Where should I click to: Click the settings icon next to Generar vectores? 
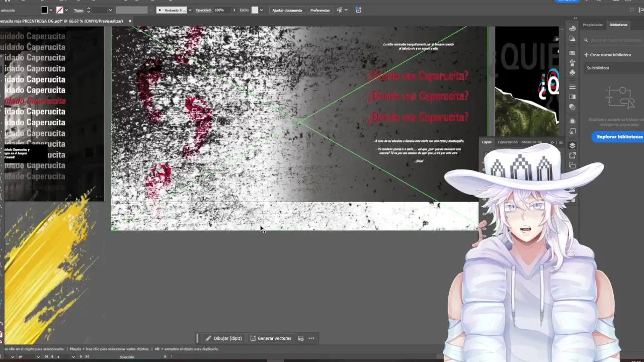click(301, 338)
